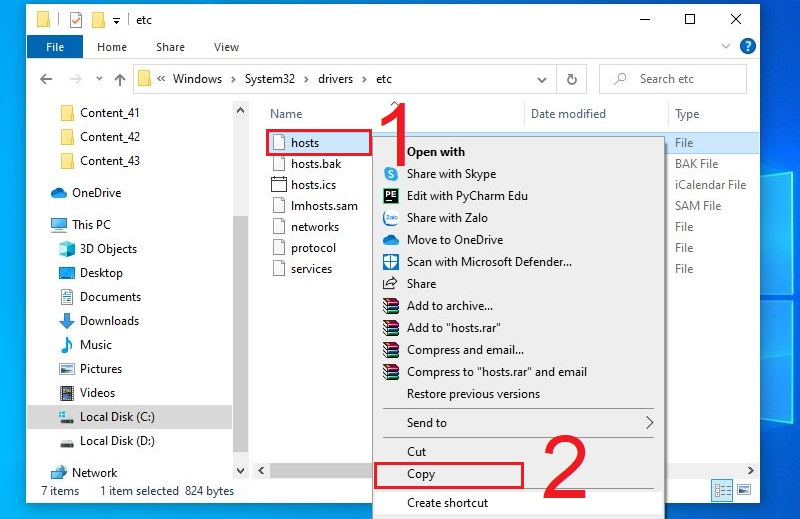
Task: Click file list horizontal scrollbar right arrow
Action: point(751,471)
